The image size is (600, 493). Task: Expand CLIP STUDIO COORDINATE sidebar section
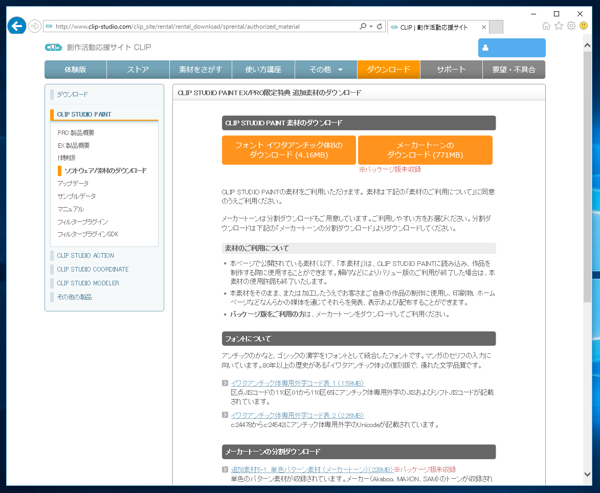pyautogui.click(x=93, y=269)
